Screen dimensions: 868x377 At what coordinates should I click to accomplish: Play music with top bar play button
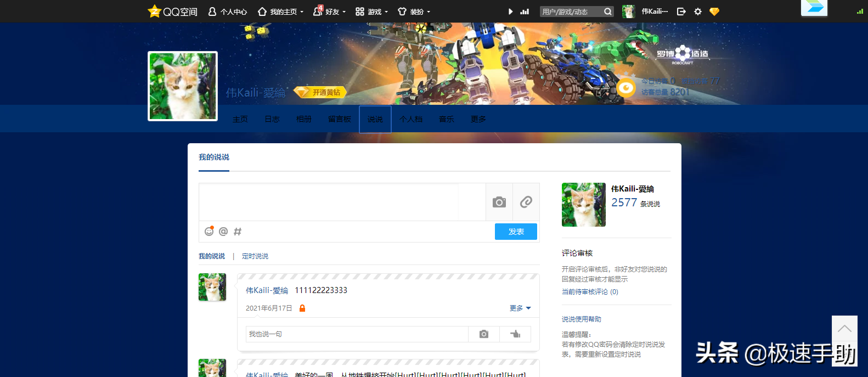click(511, 12)
